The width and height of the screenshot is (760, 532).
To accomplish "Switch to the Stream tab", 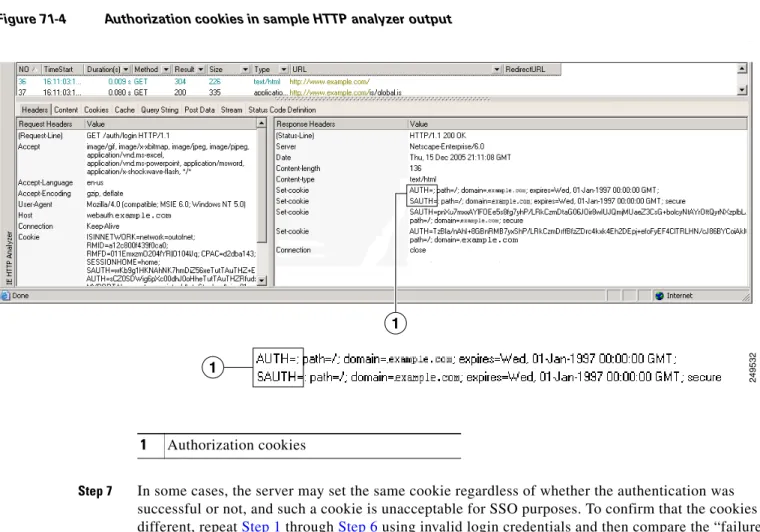I will click(231, 110).
